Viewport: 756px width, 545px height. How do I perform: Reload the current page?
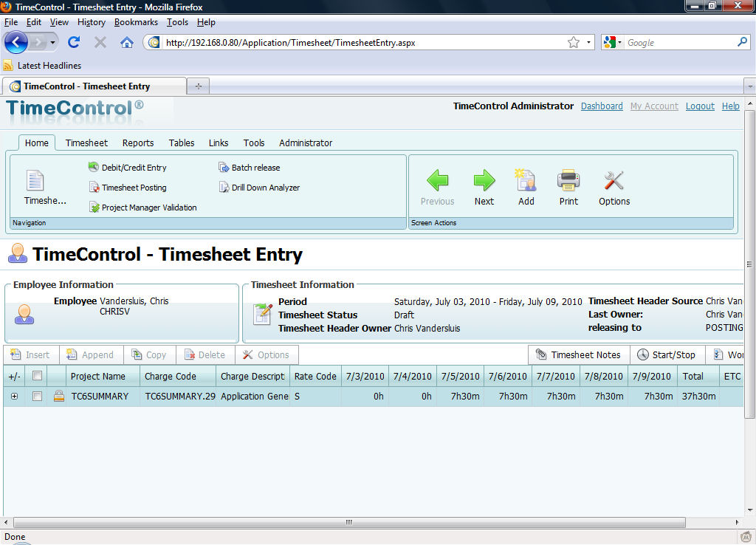(x=74, y=42)
